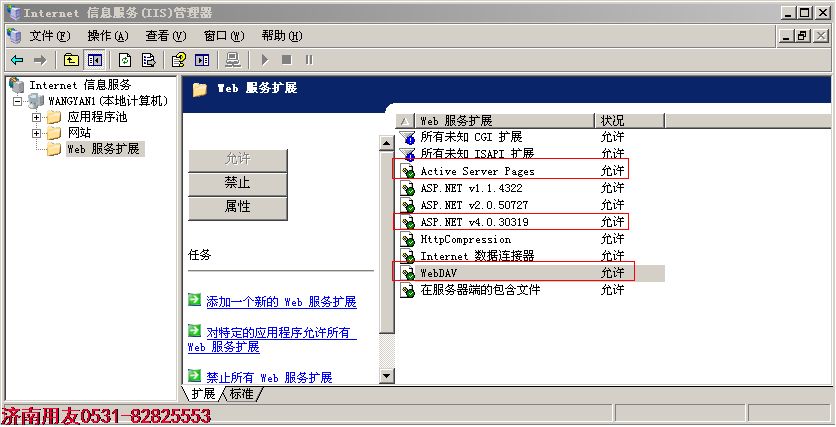Click the Active Server Pages row icon

(x=408, y=171)
